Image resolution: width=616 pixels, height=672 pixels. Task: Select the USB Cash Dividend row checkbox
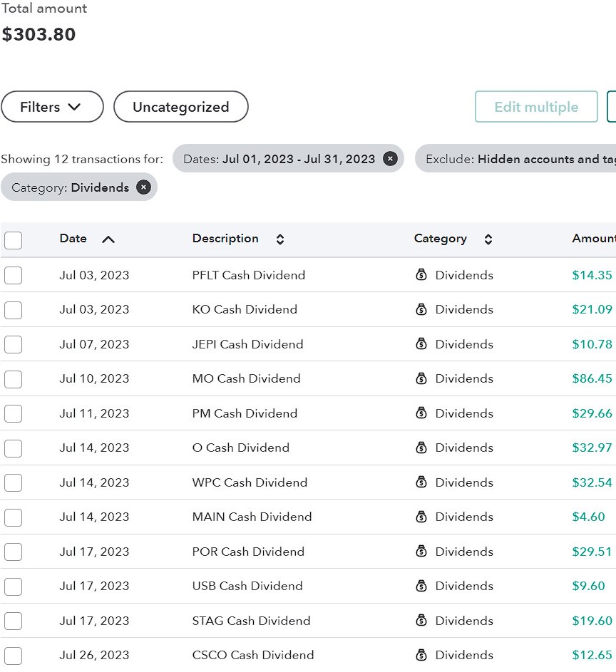point(13,586)
